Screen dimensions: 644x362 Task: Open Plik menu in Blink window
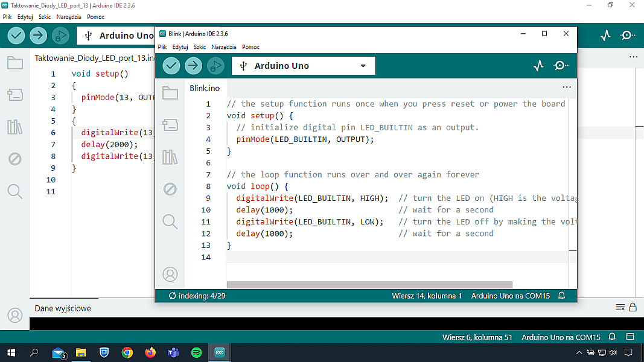[162, 47]
